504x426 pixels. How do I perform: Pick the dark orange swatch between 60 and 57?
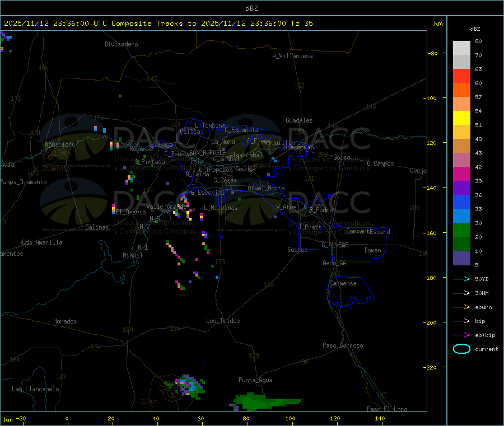(x=461, y=90)
